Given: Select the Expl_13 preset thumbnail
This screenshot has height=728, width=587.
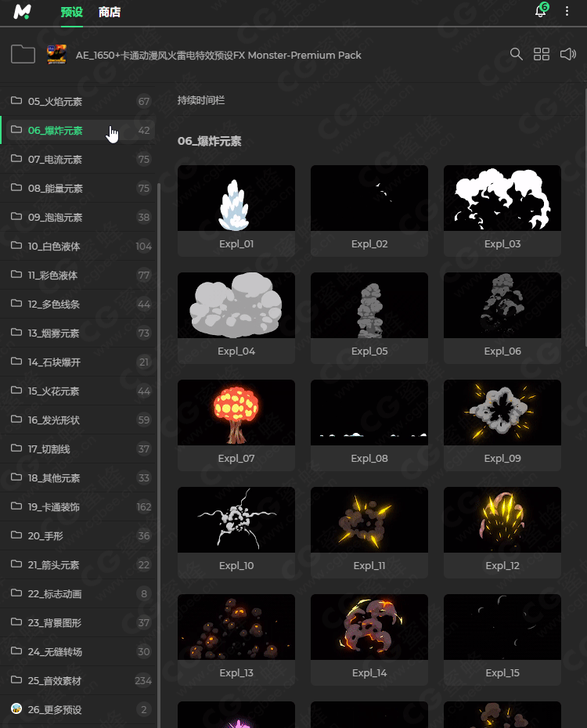Looking at the screenshot, I should tap(236, 627).
